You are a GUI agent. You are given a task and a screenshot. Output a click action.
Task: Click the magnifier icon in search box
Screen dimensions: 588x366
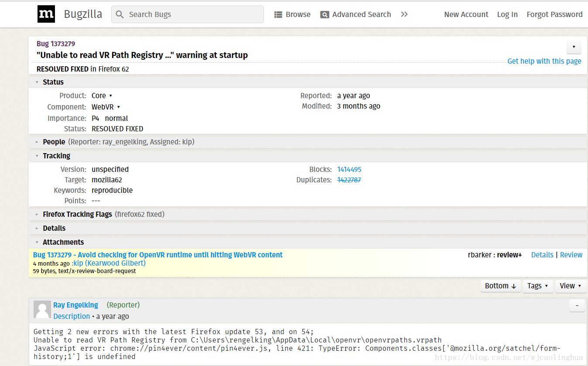pos(120,14)
